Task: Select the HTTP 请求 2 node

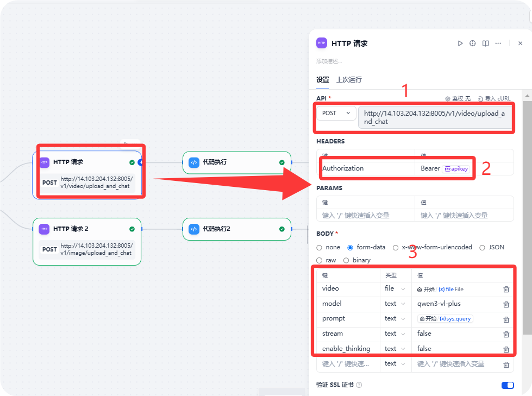Action: coord(87,241)
